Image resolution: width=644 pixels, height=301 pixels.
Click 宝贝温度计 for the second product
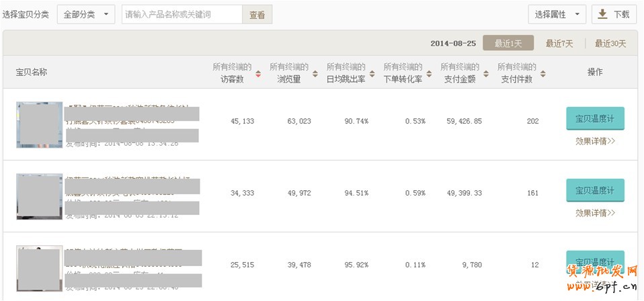tap(595, 191)
